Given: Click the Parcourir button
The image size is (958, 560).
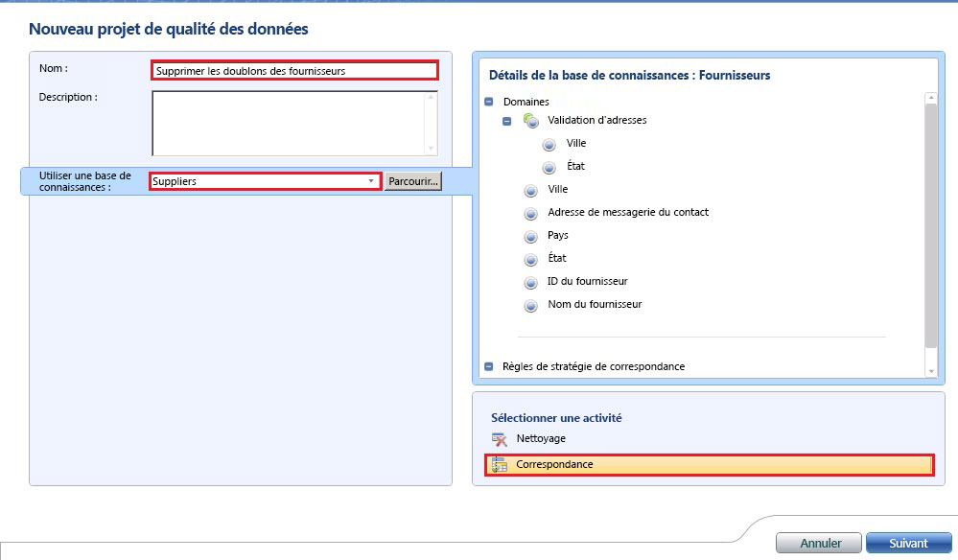Looking at the screenshot, I should pos(412,180).
